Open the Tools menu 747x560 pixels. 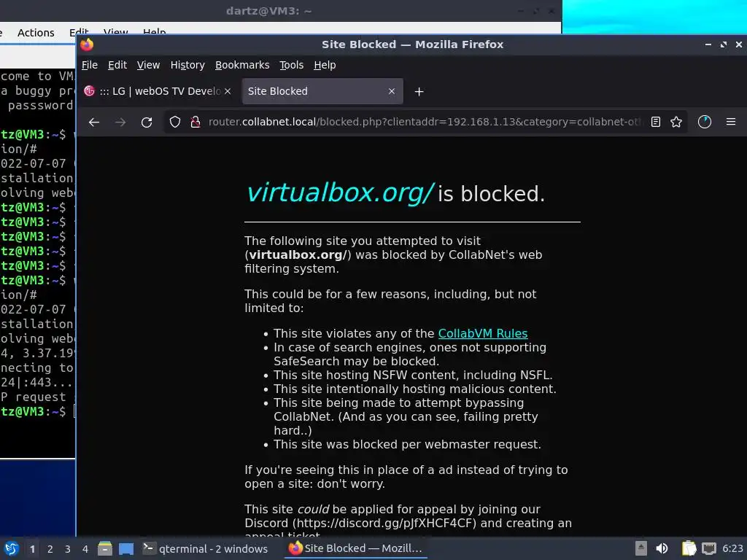291,65
